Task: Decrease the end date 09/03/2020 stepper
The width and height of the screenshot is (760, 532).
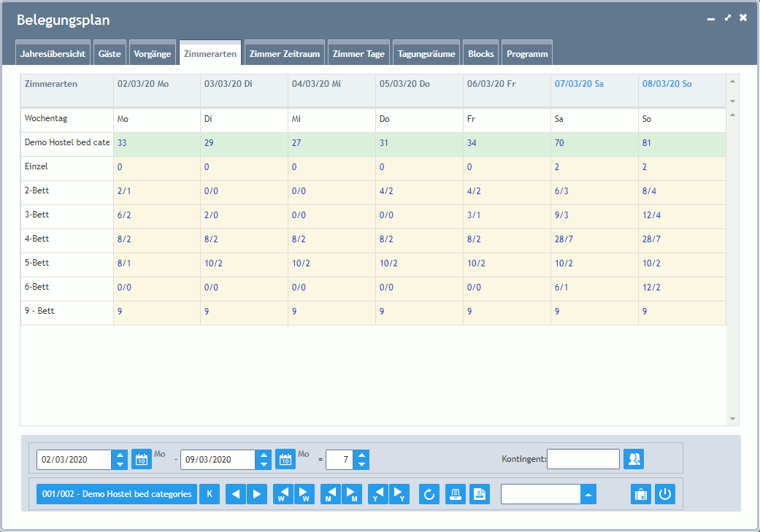Action: coord(264,464)
